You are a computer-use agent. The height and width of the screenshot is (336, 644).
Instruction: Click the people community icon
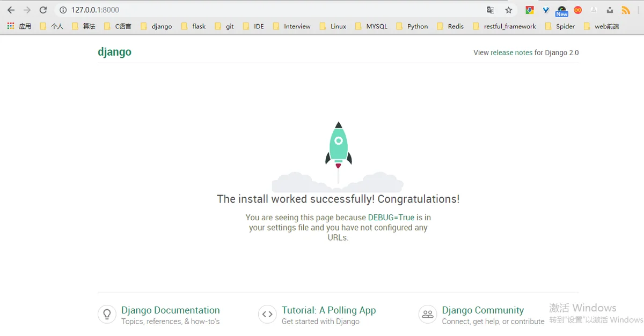(x=428, y=315)
